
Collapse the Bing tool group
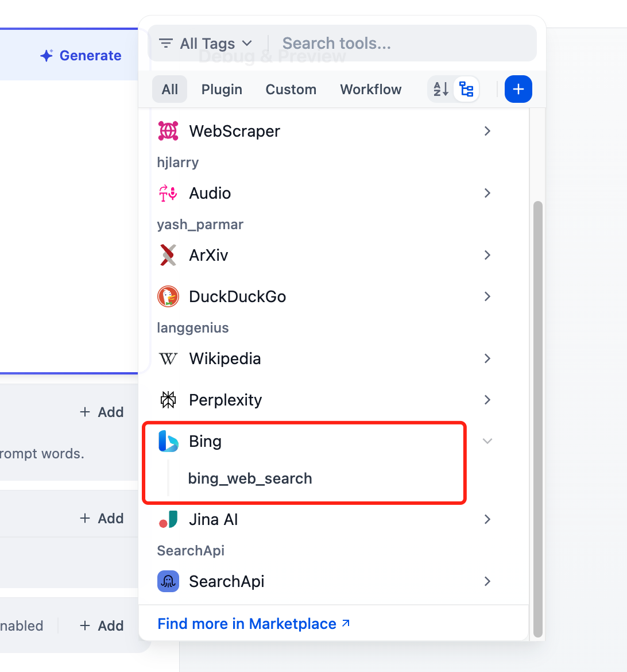click(487, 441)
